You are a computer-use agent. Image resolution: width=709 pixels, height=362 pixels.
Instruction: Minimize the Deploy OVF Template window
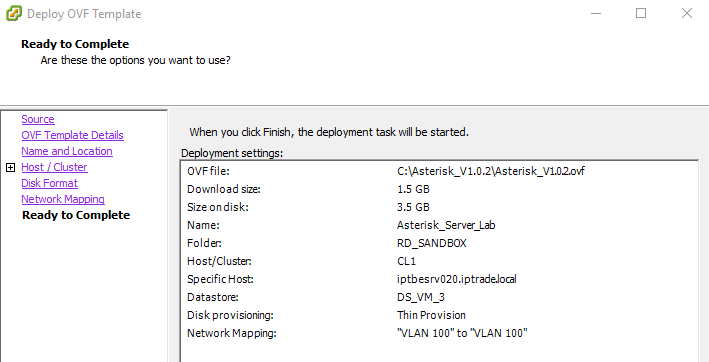tap(596, 13)
